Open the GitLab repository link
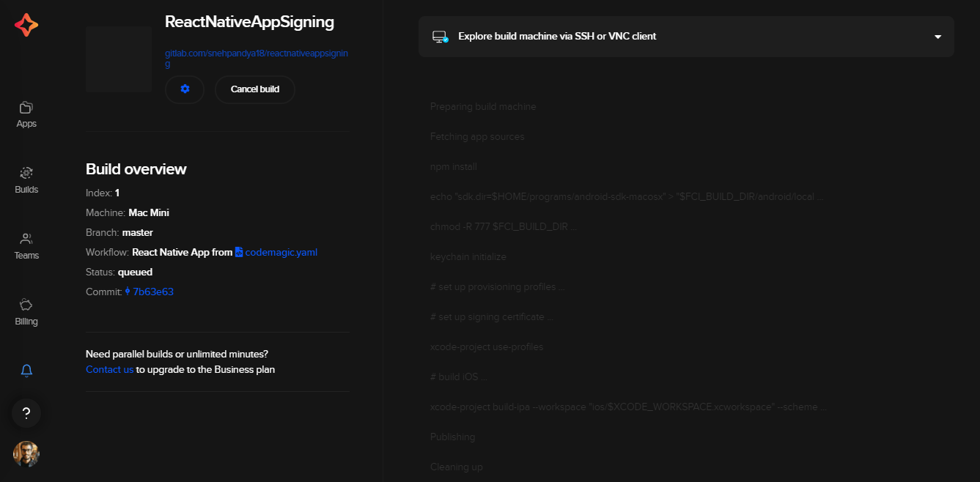This screenshot has height=482, width=980. pos(257,59)
